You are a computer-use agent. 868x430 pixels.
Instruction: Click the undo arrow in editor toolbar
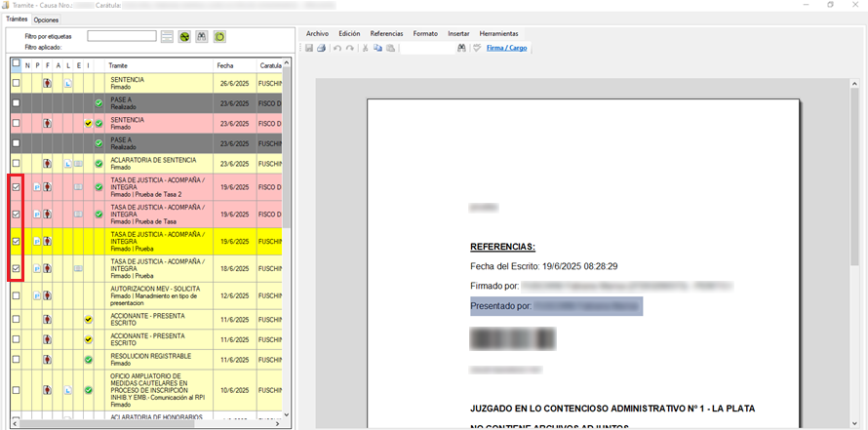click(337, 48)
